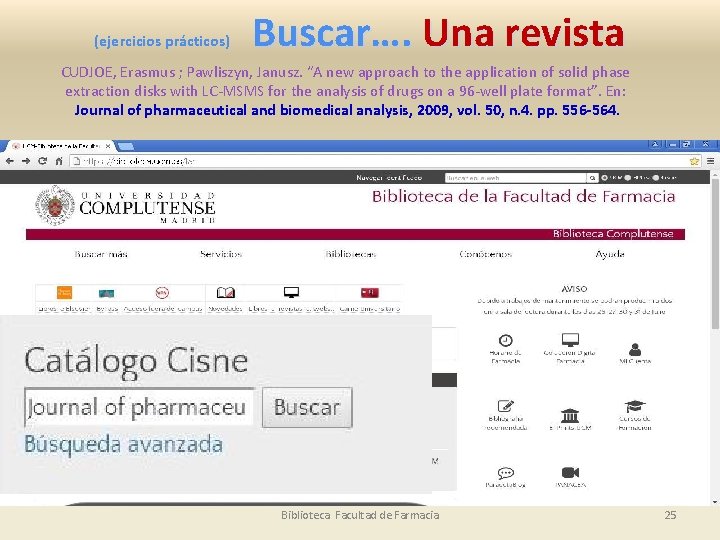Select the second radio button in top bar
The height and width of the screenshot is (540, 720).
(x=628, y=178)
